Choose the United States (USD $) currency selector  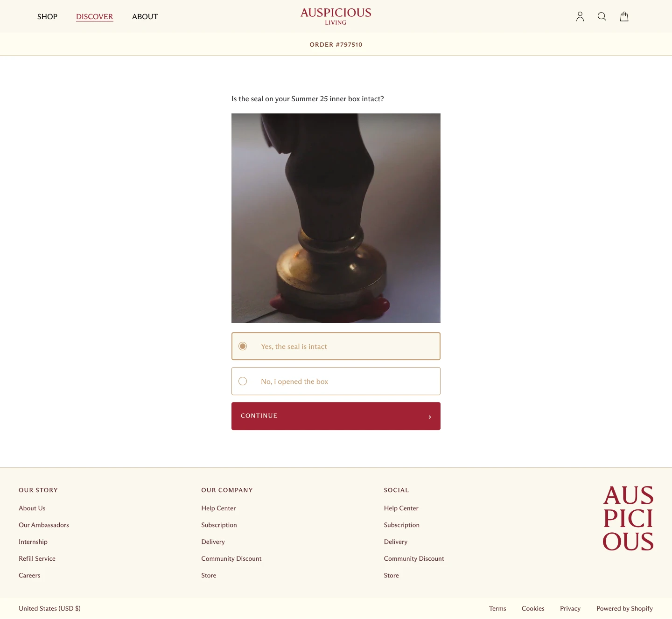pos(49,608)
